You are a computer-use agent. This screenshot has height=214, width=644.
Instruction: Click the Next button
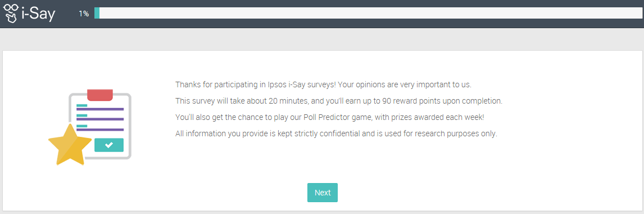(323, 193)
